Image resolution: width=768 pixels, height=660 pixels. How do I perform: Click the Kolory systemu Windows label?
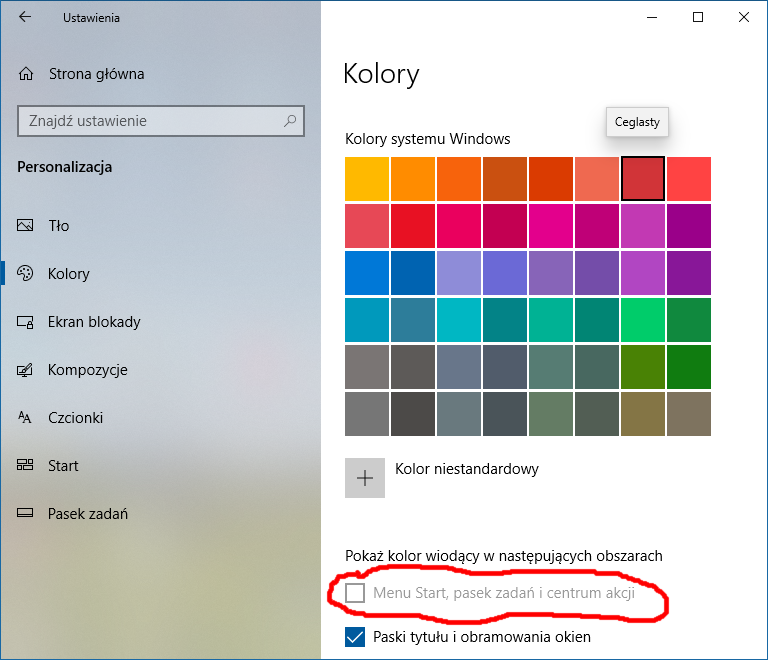coord(428,139)
